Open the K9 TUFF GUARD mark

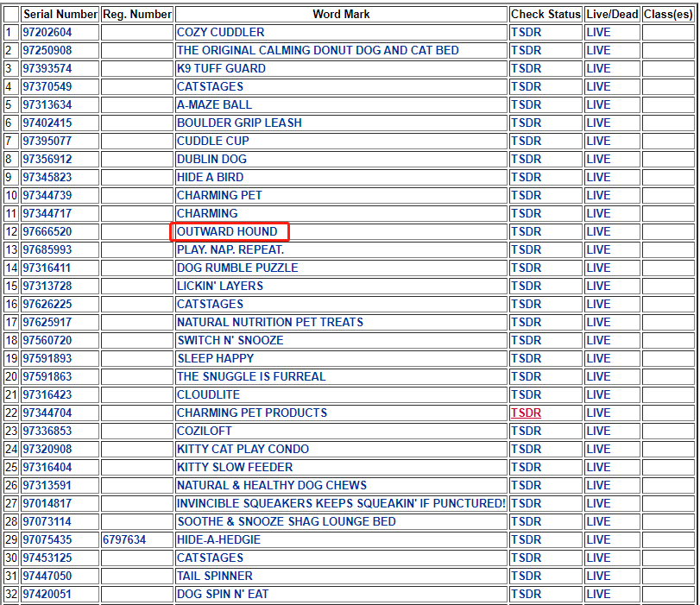(x=222, y=69)
